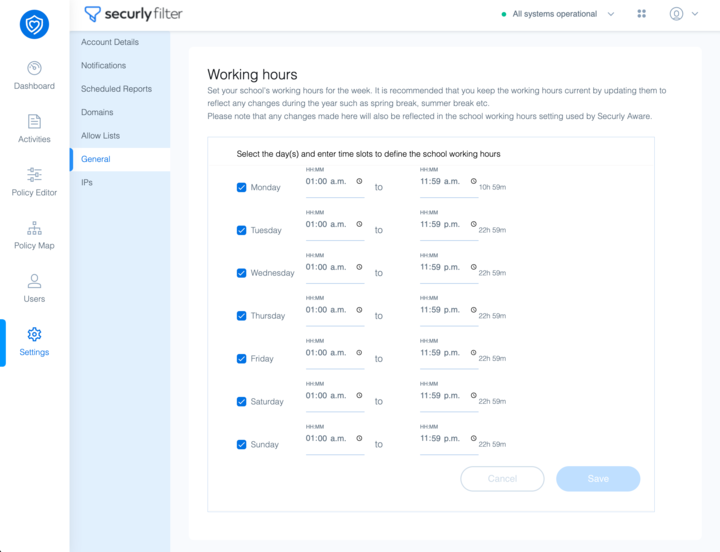Edit Sunday start time field
The image size is (720, 552).
pyautogui.click(x=335, y=439)
